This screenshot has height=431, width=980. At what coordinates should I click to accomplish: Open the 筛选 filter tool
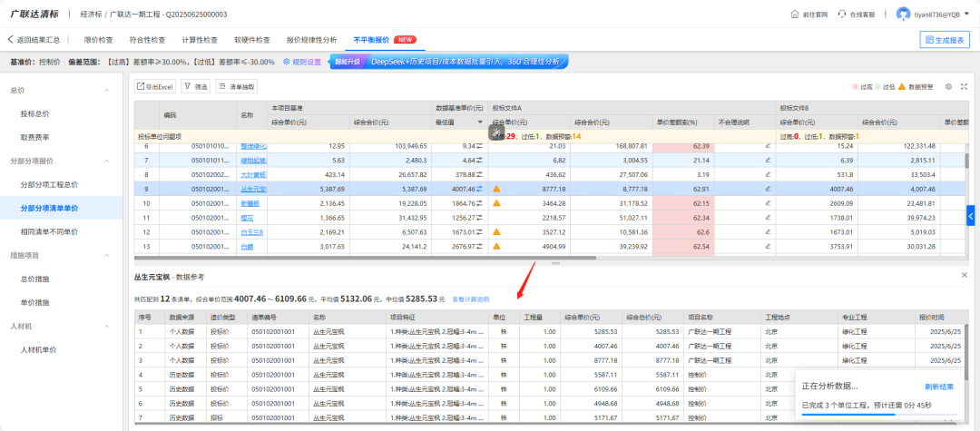(195, 86)
